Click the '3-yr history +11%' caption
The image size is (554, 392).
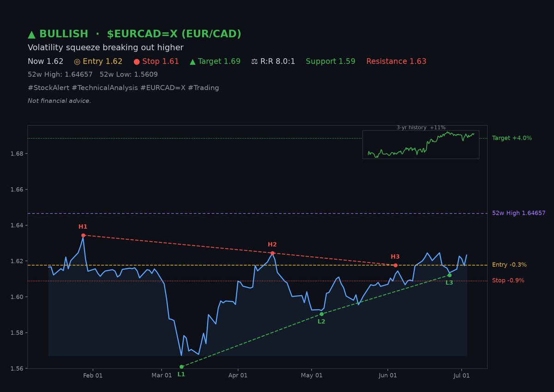[421, 128]
